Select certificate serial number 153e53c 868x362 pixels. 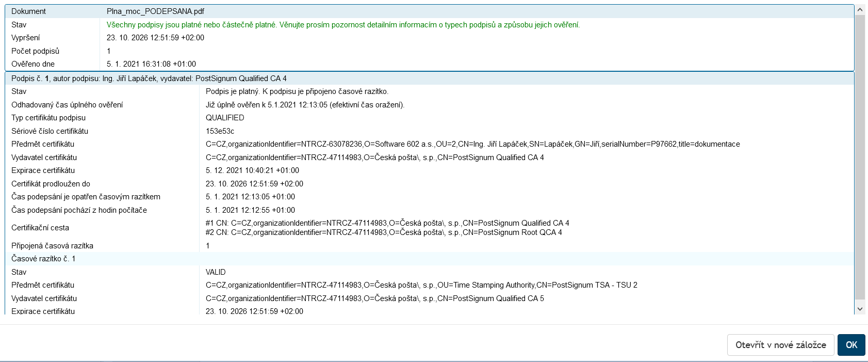coord(220,131)
